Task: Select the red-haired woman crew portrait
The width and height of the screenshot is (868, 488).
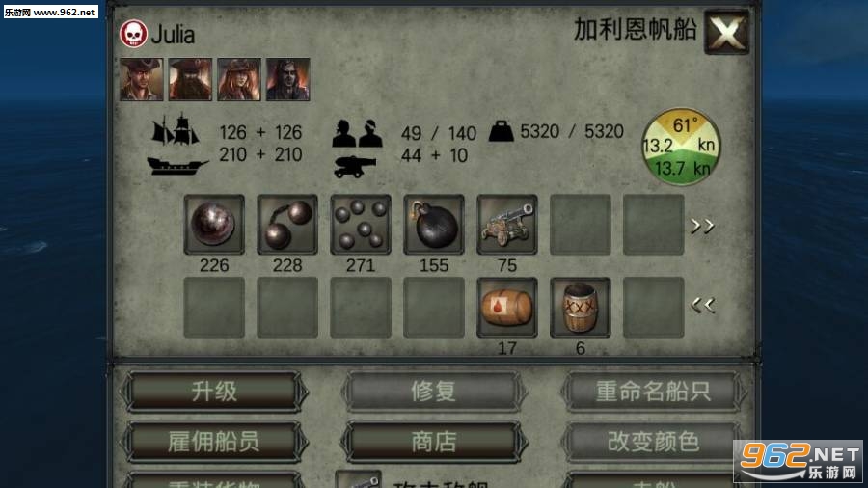Action: click(239, 79)
